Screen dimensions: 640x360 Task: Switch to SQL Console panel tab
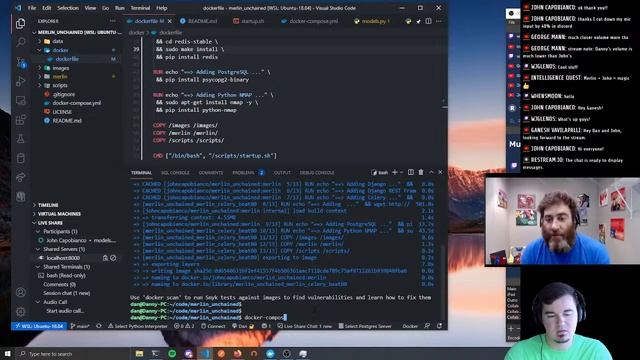[x=175, y=173]
